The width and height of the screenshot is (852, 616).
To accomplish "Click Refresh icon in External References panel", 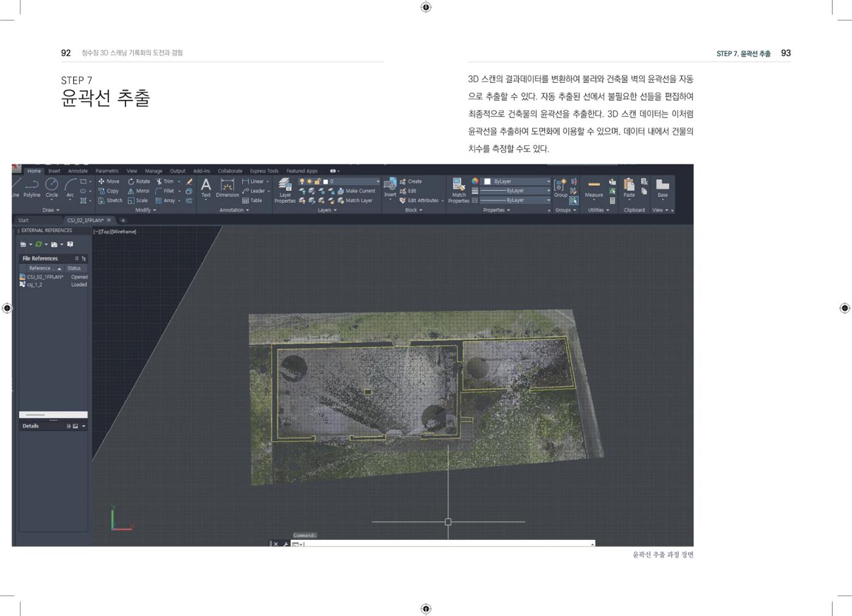I will click(38, 244).
